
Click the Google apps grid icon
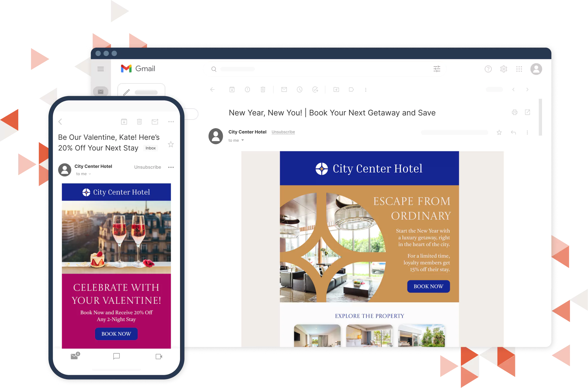[519, 69]
